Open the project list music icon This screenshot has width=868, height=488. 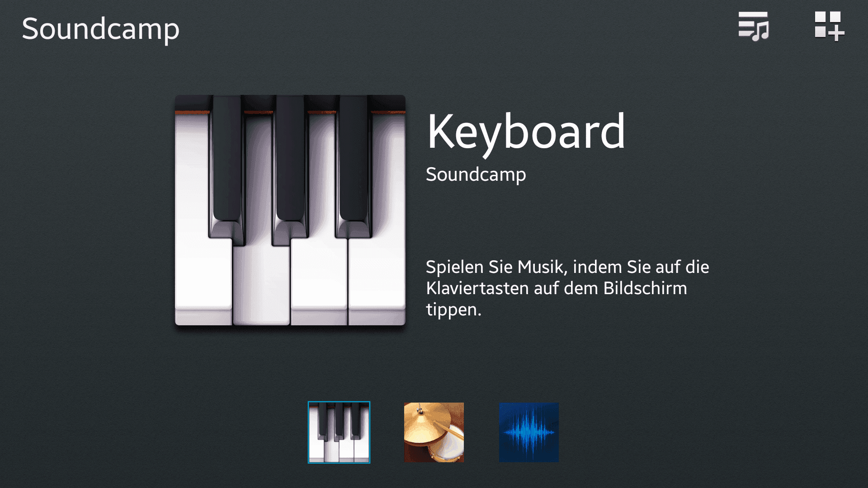[753, 26]
